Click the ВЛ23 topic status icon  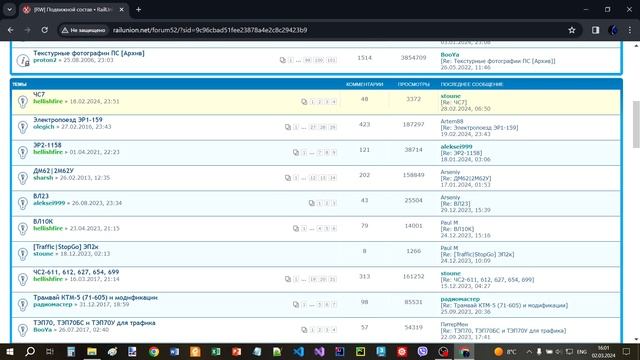23,203
